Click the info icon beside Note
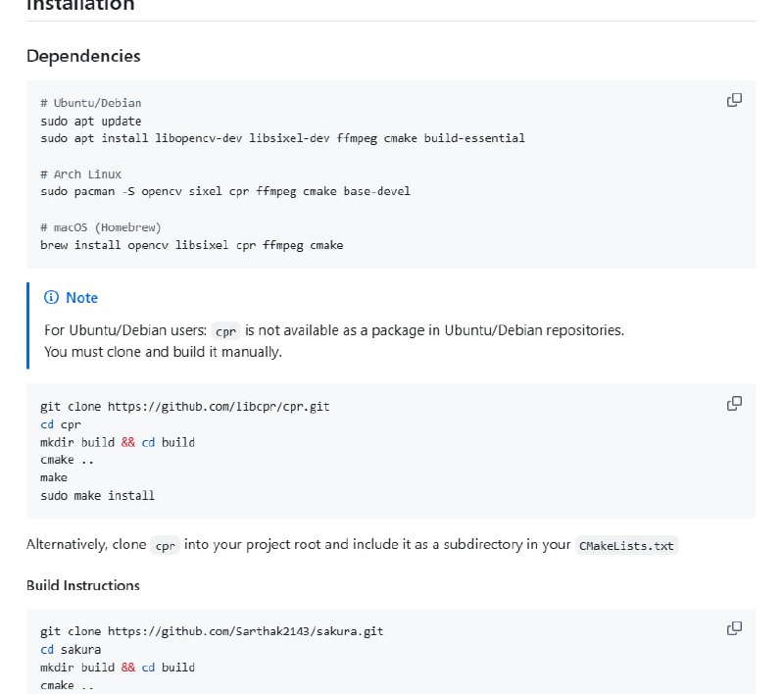 52,298
